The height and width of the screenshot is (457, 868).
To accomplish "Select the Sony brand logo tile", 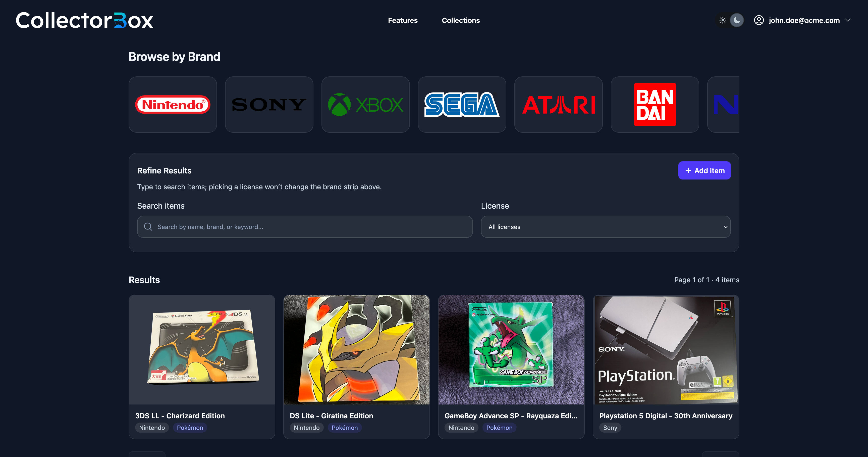I will click(269, 105).
